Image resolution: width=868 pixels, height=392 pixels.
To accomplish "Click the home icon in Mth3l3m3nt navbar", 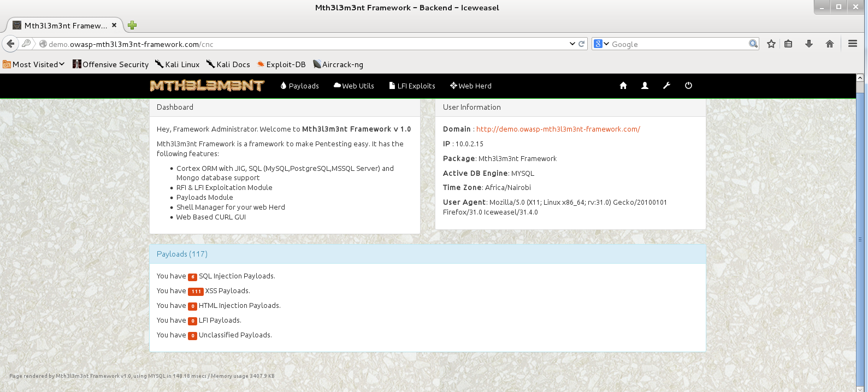I will (623, 86).
